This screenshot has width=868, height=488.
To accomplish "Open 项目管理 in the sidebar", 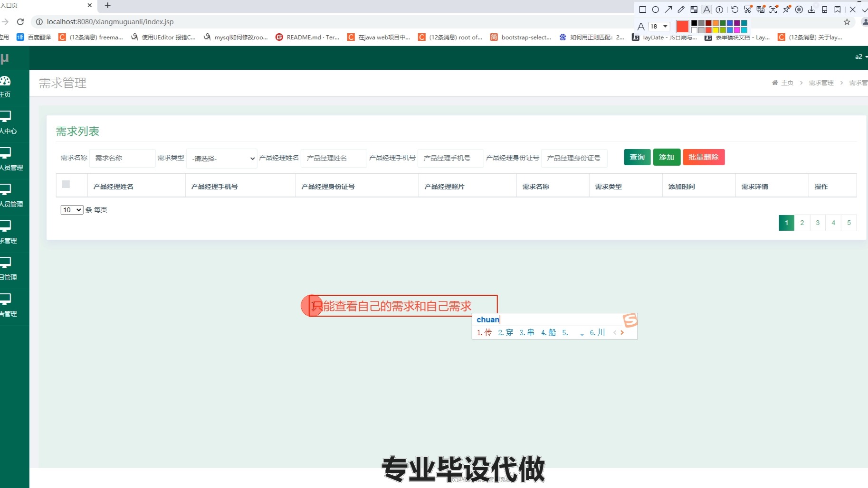I will point(8,268).
